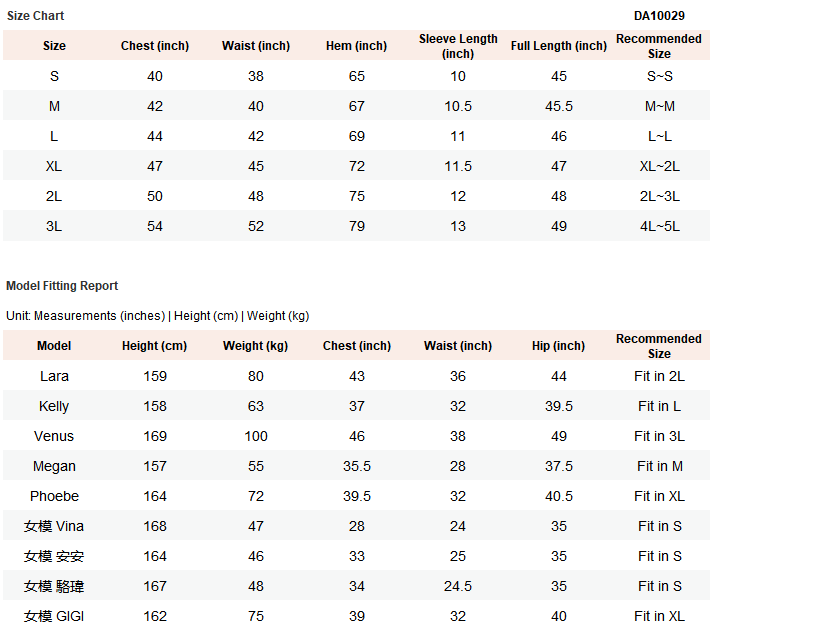Select Megan's Fit in M cell
Viewport: 838px width, 642px height.
659,466
